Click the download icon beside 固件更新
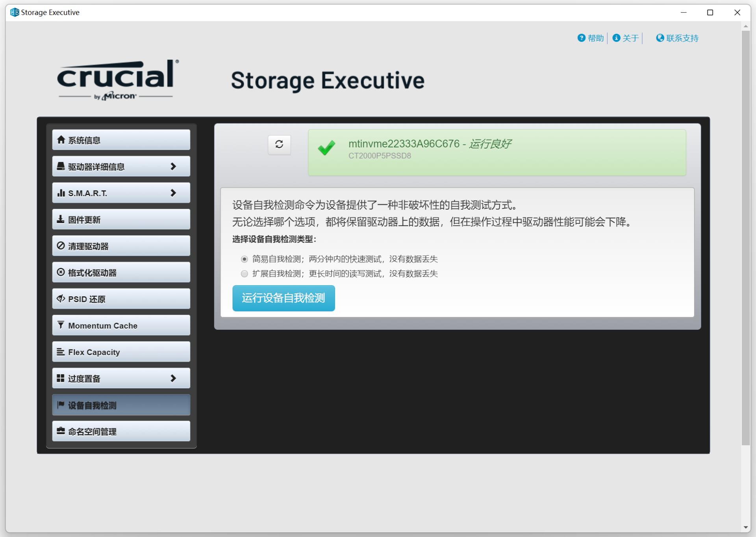The image size is (756, 537). click(x=61, y=219)
